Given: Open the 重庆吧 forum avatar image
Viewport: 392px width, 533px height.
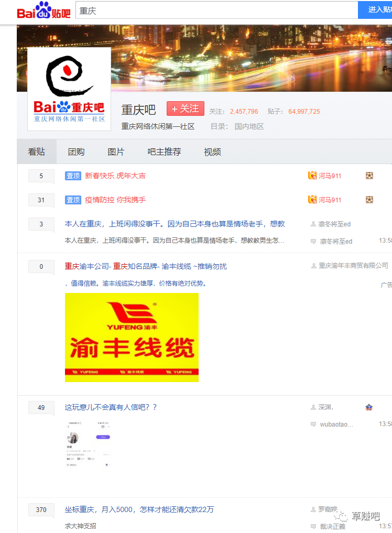Looking at the screenshot, I should coord(69,89).
